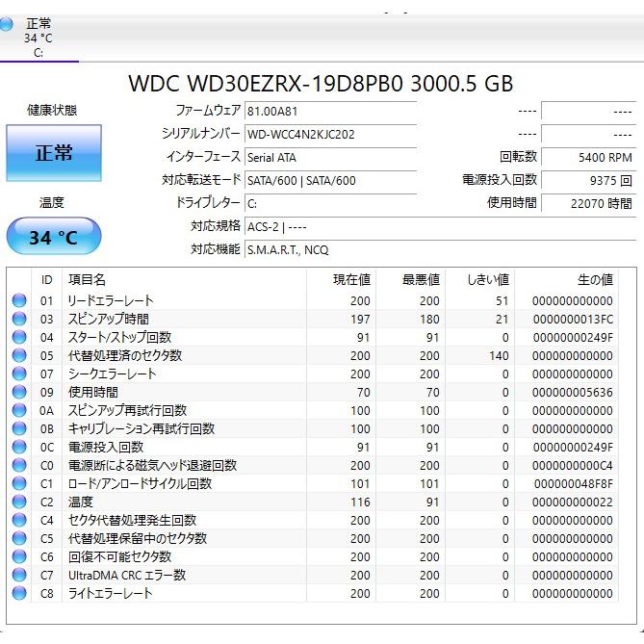Click the transfer mode field SATA/600 | SATA/600
Viewport: 644px width, 644px height.
pos(330,180)
